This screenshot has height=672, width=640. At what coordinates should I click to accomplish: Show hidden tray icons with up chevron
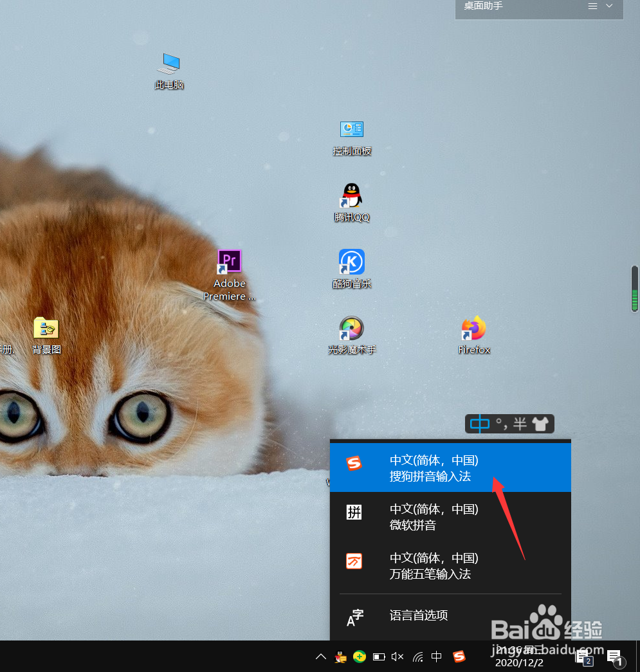[x=320, y=657]
